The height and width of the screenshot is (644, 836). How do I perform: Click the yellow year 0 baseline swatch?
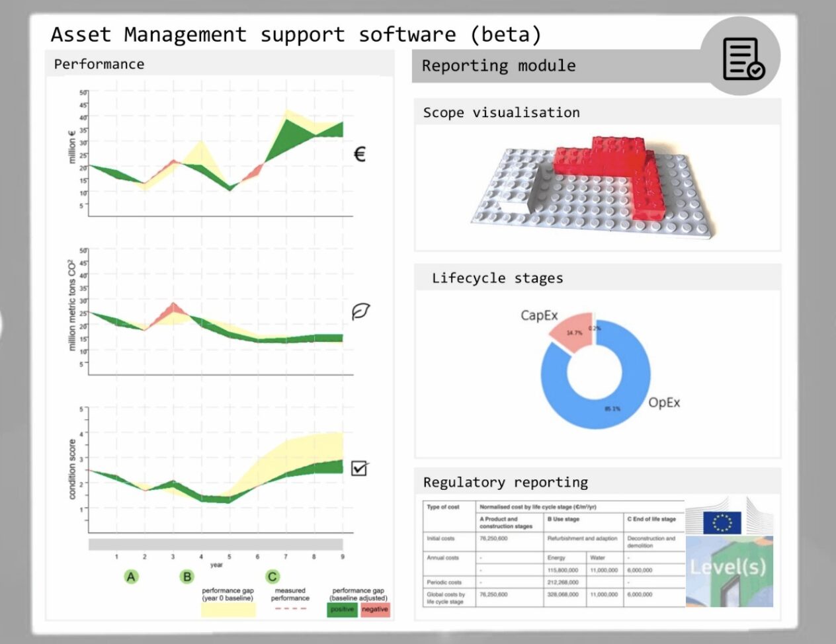point(228,610)
